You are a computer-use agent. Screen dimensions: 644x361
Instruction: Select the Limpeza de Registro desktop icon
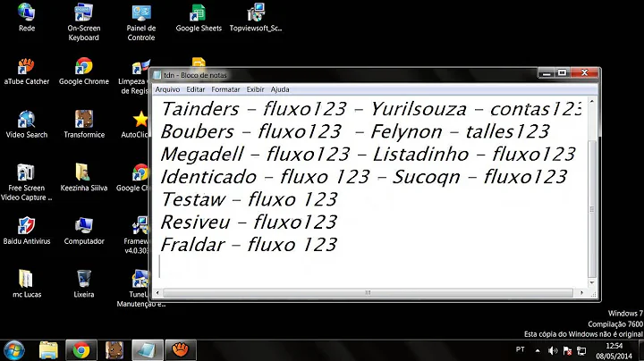coord(135,76)
